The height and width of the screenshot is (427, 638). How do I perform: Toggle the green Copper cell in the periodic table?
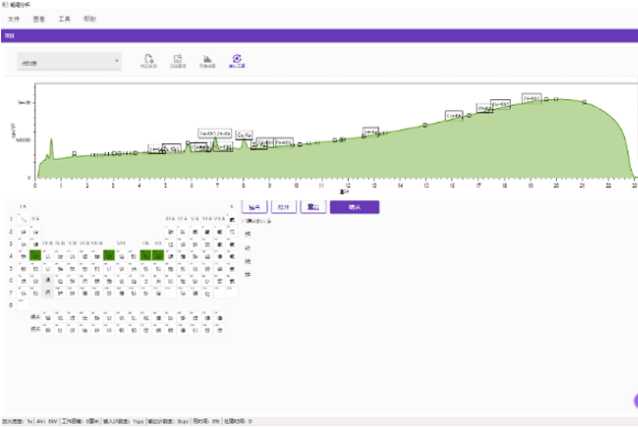(x=146, y=255)
